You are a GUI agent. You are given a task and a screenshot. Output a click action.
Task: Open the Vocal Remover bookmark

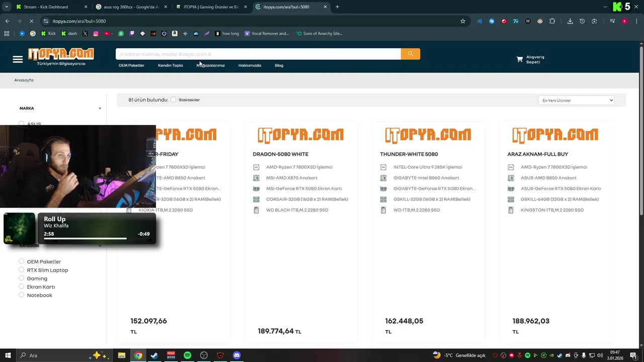point(266,34)
